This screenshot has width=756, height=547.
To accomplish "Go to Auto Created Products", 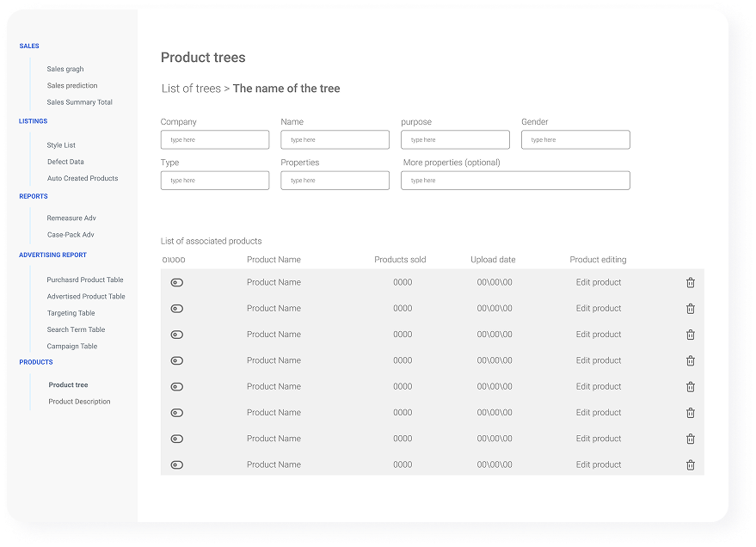I will click(x=83, y=178).
